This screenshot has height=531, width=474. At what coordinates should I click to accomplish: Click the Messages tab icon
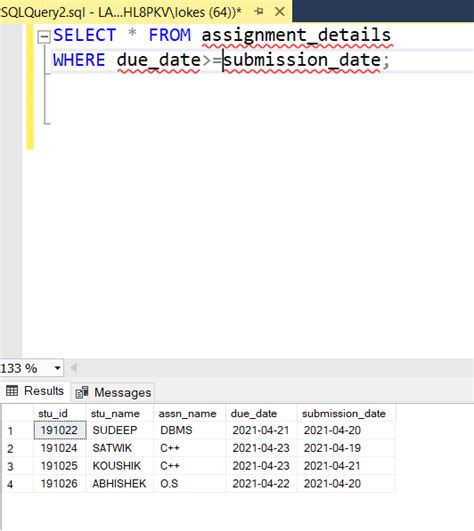coord(82,392)
